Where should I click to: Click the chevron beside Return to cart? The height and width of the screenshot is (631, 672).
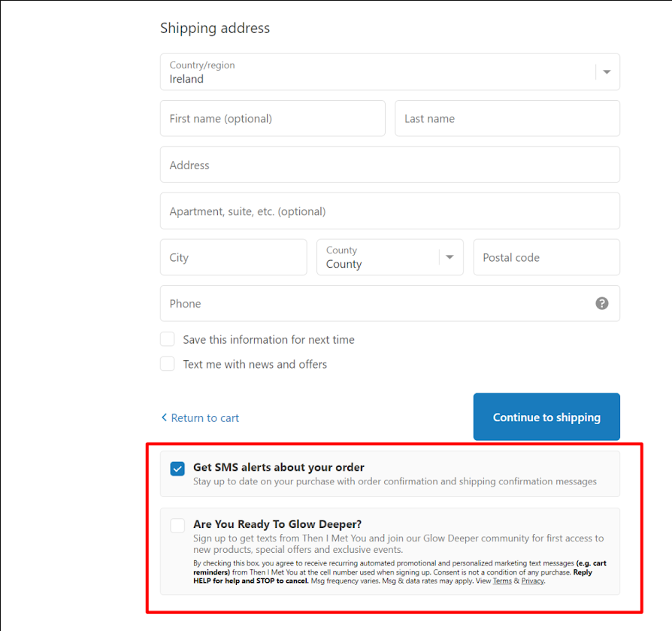tap(164, 417)
